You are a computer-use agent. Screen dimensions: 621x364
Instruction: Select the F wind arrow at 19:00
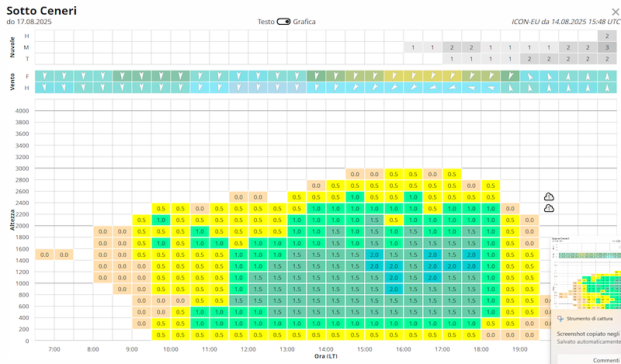click(510, 75)
